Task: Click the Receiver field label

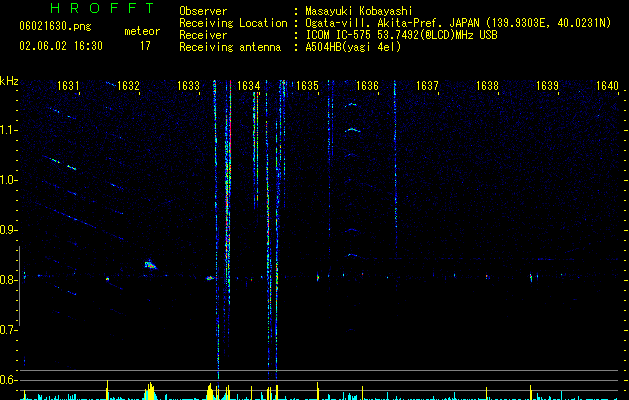Action: point(203,35)
